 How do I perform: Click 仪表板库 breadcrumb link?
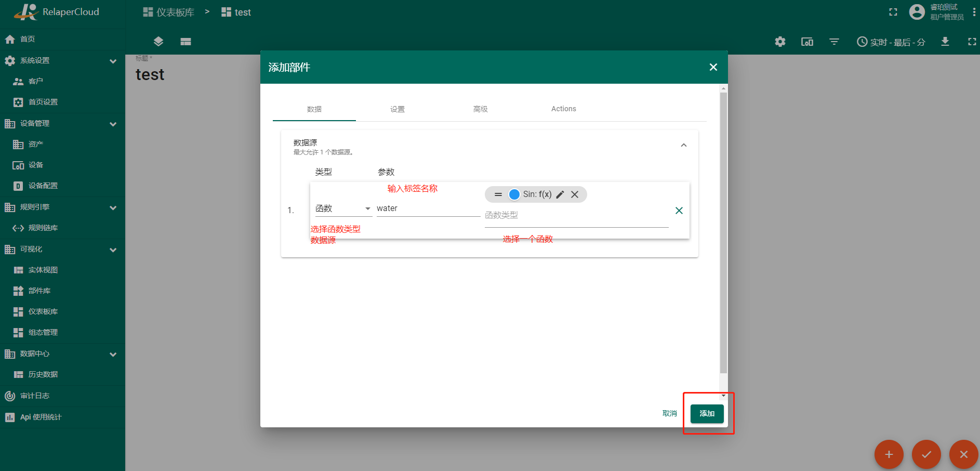168,12
